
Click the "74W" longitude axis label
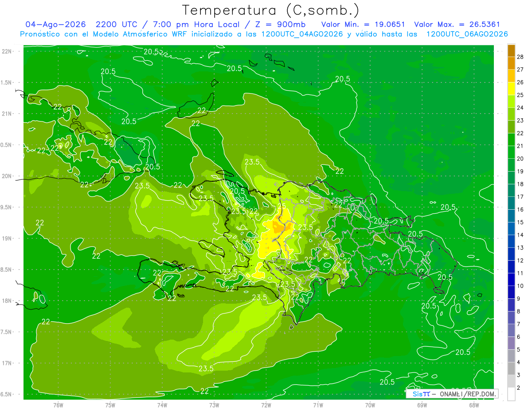[x=162, y=405]
